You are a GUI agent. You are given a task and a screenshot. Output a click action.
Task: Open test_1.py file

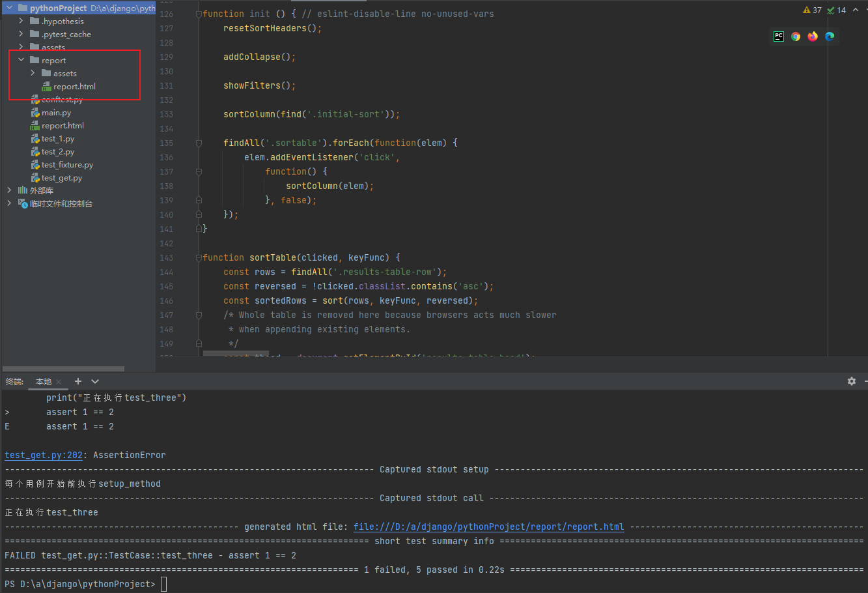tap(58, 138)
